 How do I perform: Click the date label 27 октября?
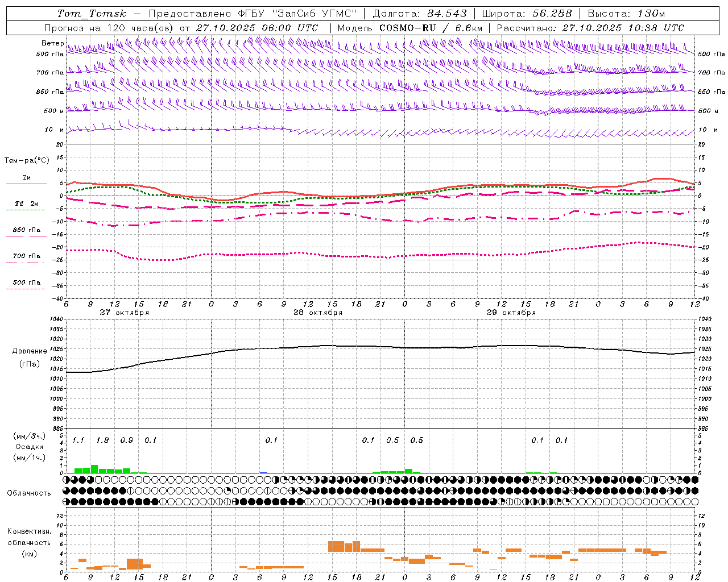(125, 312)
